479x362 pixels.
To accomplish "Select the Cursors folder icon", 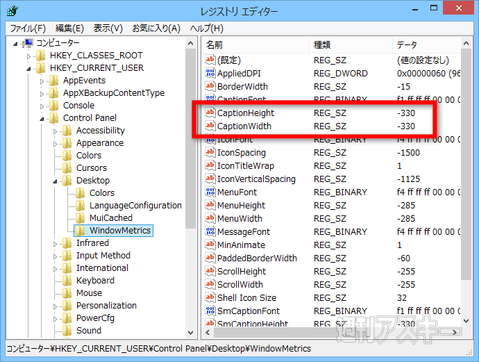I will [x=67, y=168].
